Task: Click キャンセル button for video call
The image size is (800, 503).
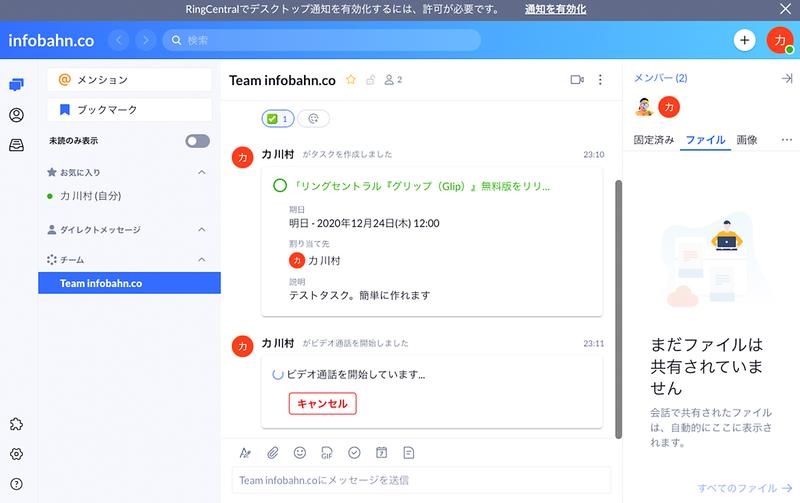Action: [322, 404]
